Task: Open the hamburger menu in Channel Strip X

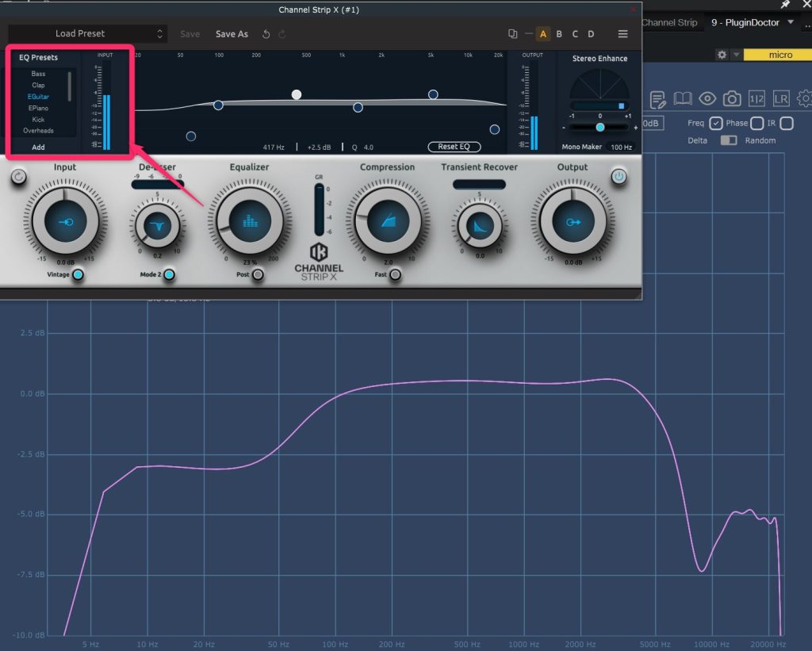Action: [622, 34]
